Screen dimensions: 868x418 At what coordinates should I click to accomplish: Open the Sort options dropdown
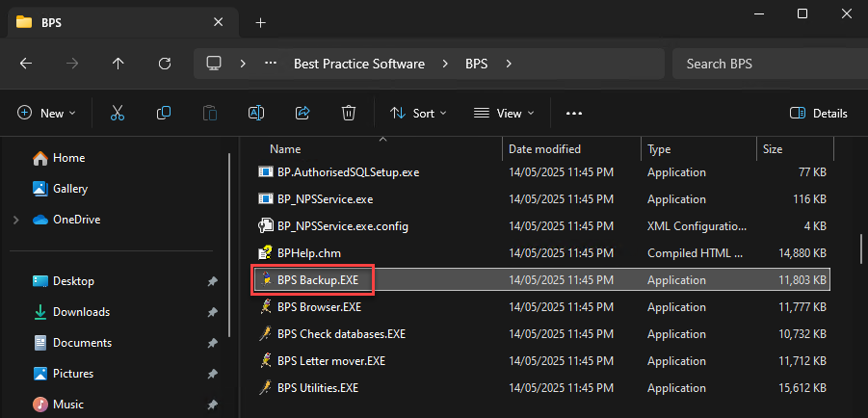[418, 114]
